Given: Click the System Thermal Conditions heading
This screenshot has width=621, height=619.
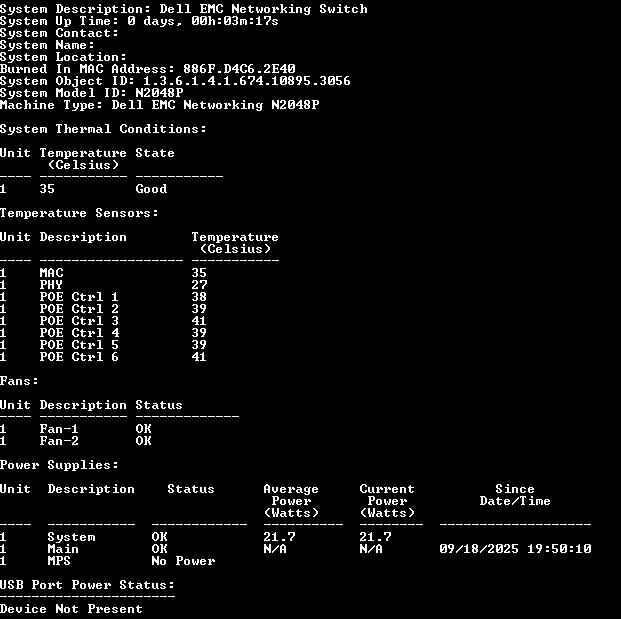Looking at the screenshot, I should coord(103,129).
